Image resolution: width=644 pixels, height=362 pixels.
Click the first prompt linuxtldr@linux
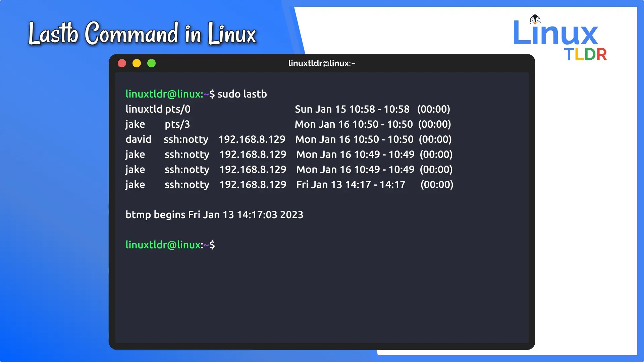(x=164, y=94)
